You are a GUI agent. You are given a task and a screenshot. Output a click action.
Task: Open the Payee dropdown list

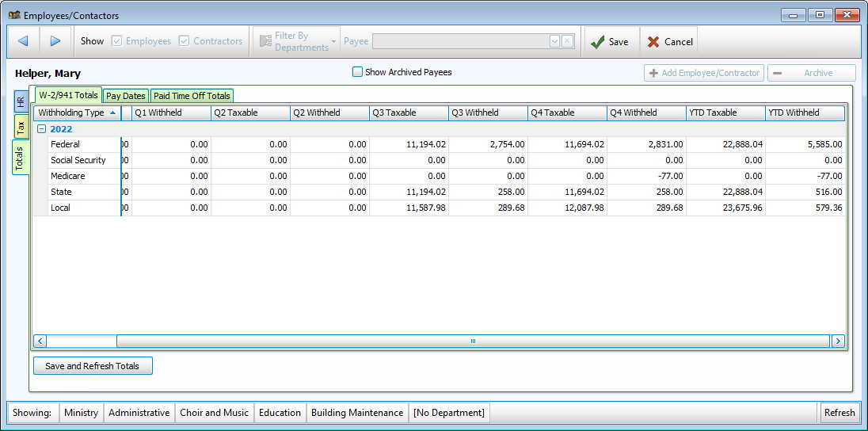554,41
